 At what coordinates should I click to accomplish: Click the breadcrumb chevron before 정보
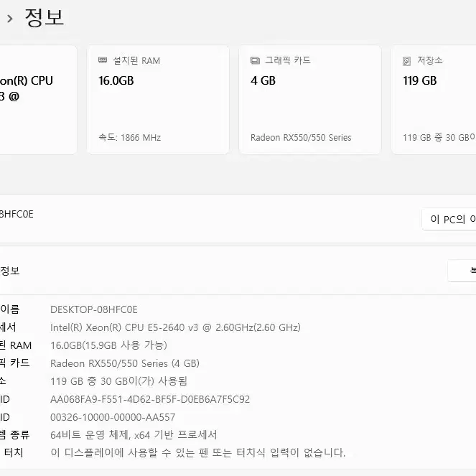point(10,19)
